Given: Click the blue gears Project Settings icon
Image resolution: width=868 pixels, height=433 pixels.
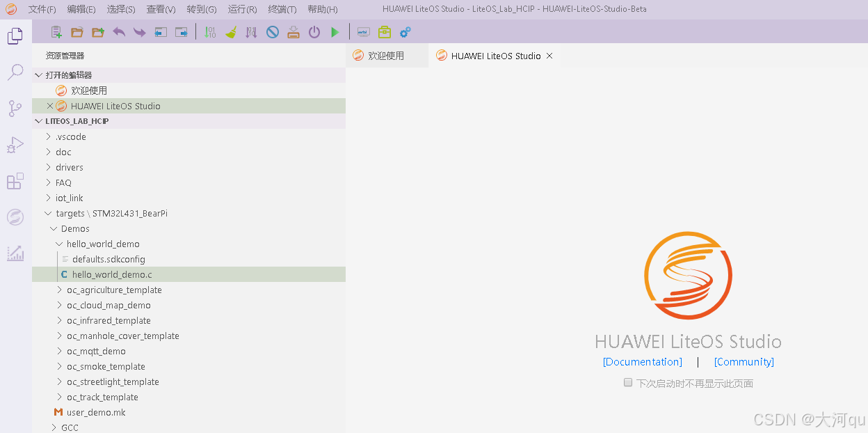Looking at the screenshot, I should click(405, 32).
